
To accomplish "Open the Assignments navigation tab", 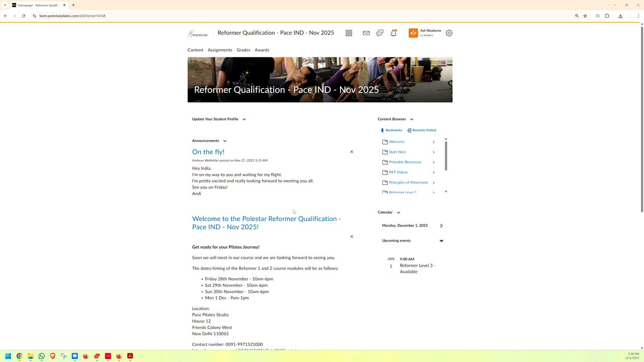I will 220,50.
